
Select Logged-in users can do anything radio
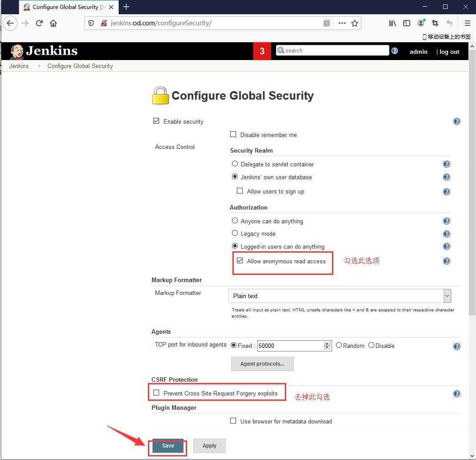tap(235, 246)
